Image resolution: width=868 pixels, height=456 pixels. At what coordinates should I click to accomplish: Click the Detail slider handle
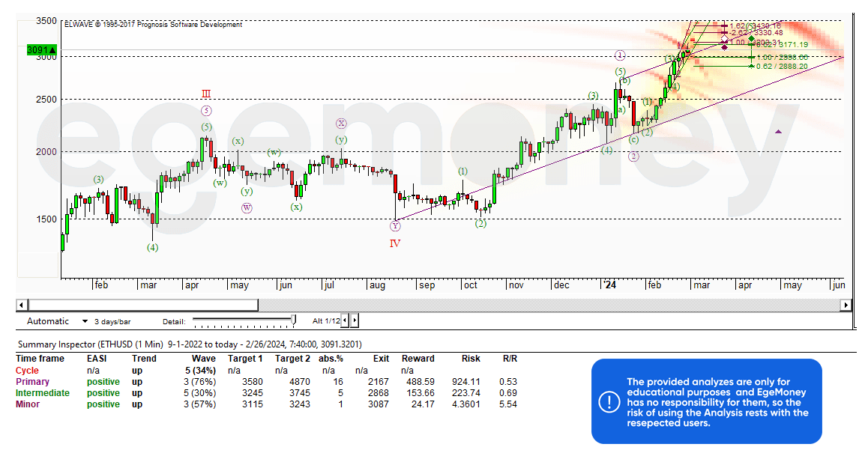point(294,320)
